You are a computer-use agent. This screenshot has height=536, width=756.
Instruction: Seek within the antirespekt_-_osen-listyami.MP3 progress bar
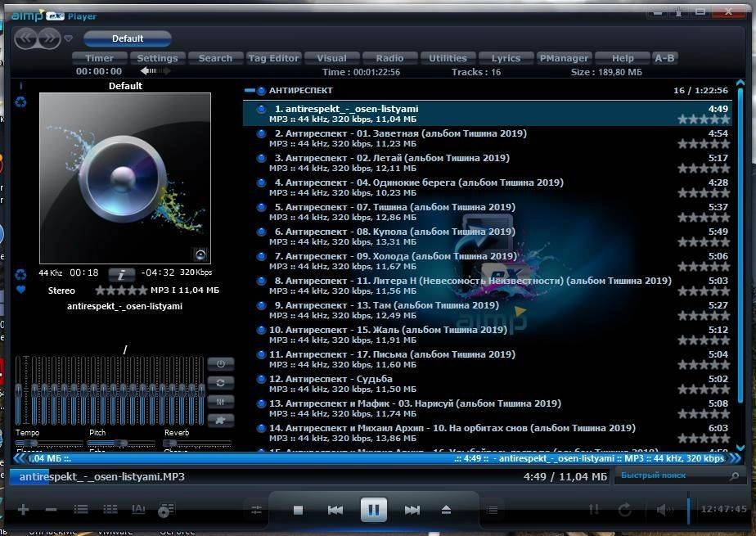click(309, 477)
